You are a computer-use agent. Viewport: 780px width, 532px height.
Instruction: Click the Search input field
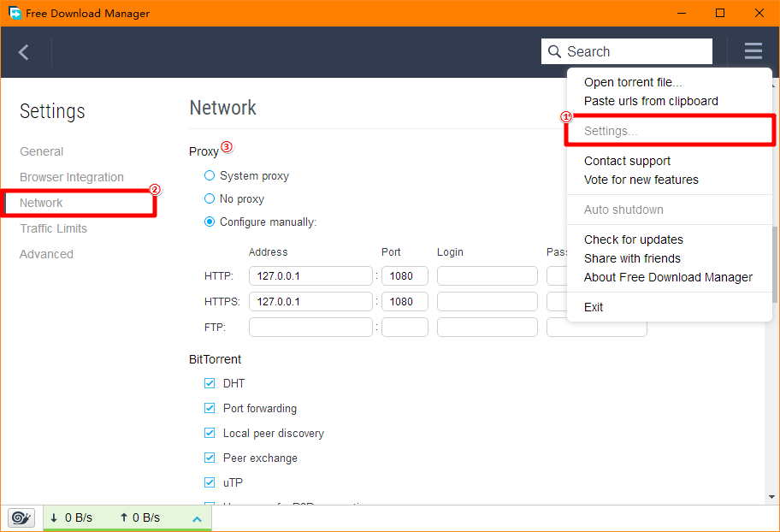coord(626,51)
